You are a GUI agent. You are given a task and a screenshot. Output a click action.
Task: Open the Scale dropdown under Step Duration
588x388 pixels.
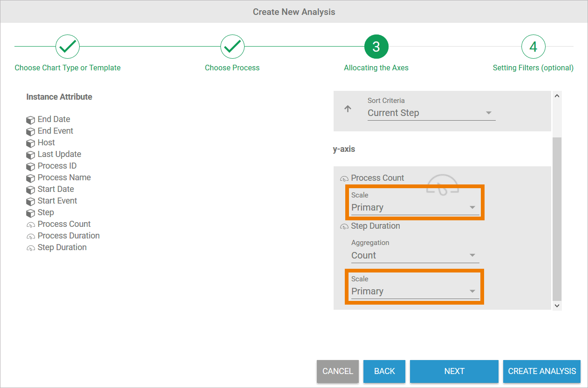click(x=414, y=291)
